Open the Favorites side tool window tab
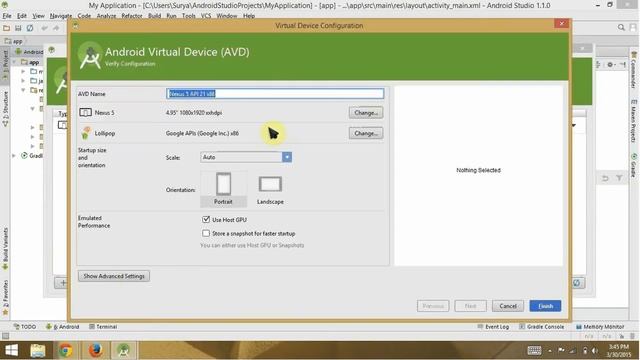 coord(5,297)
